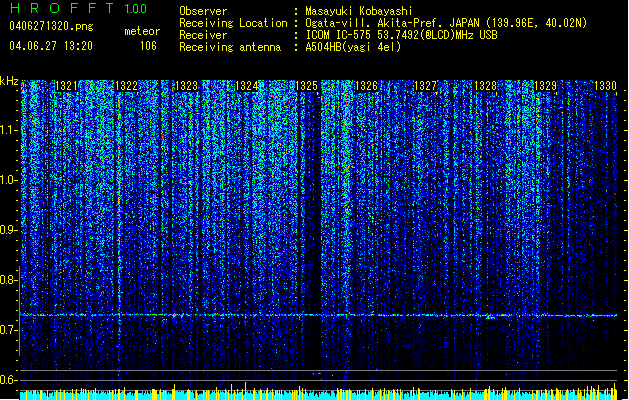Click the A504HB(yagi 4el) antenna value

click(353, 47)
